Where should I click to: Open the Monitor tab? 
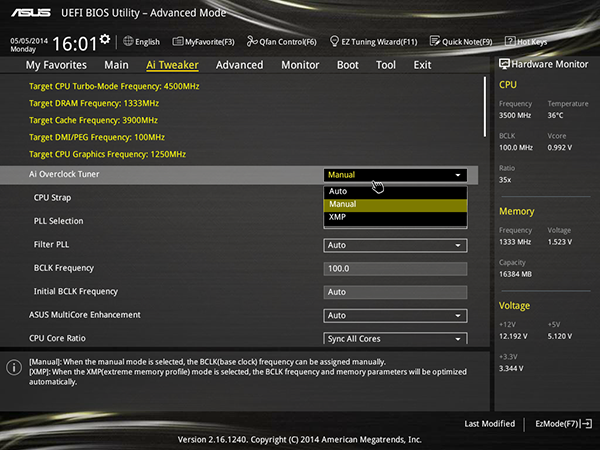tap(300, 65)
